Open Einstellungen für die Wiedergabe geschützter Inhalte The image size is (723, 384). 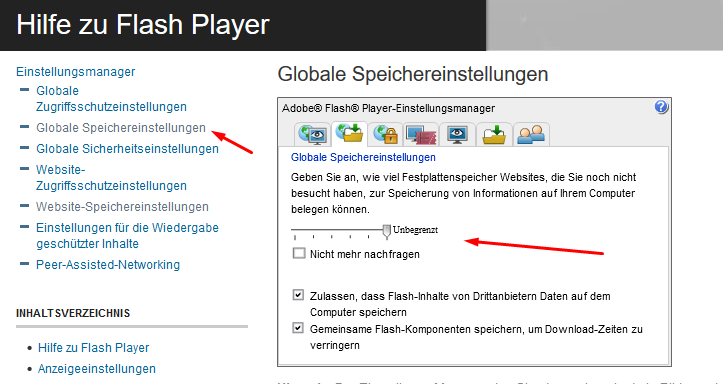(127, 236)
